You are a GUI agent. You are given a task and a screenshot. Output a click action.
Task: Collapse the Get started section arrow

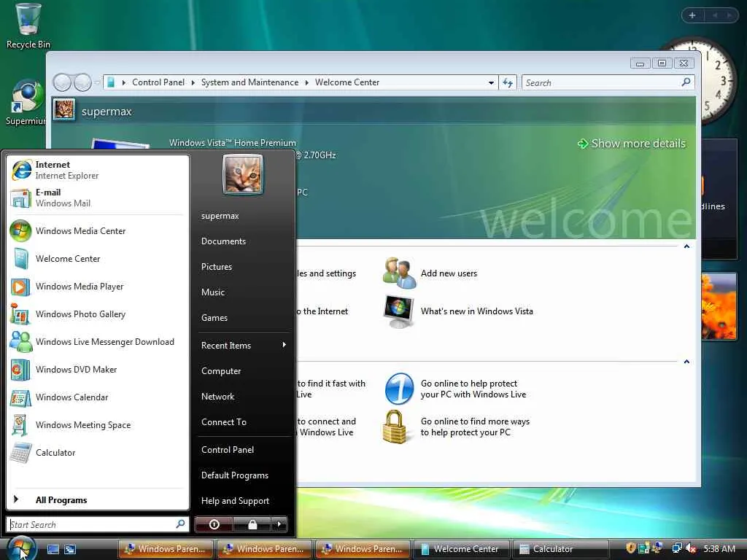686,246
